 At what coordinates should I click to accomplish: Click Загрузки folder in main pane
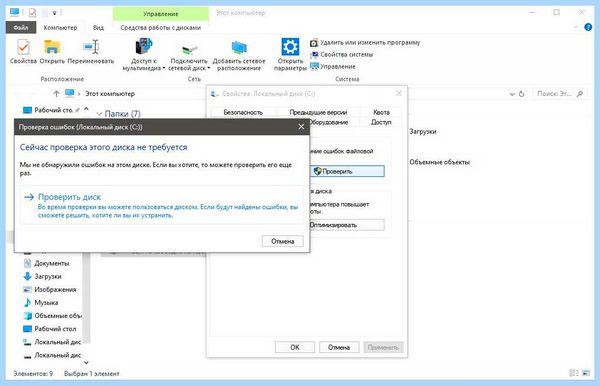click(423, 131)
